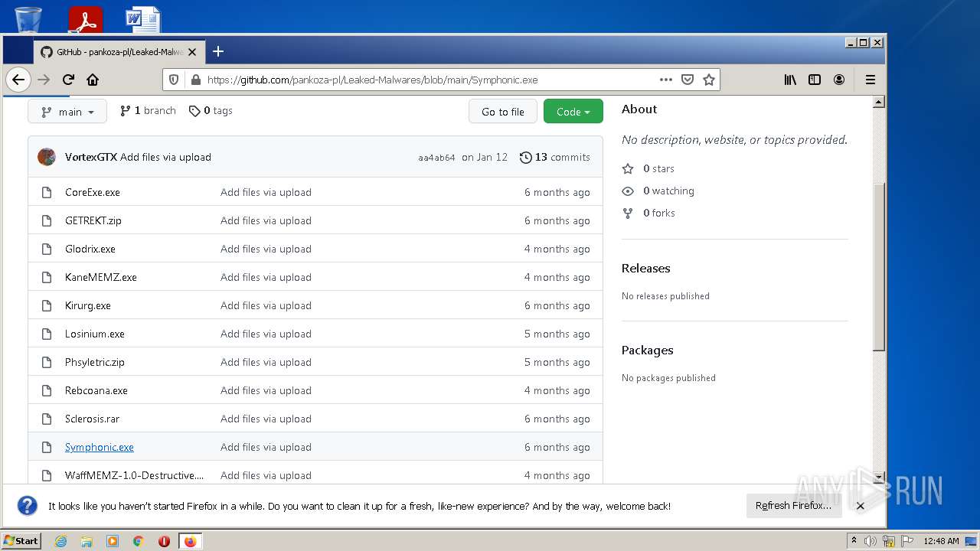Open Kirurg.exe file
Viewport: 980px width, 551px height.
[88, 305]
